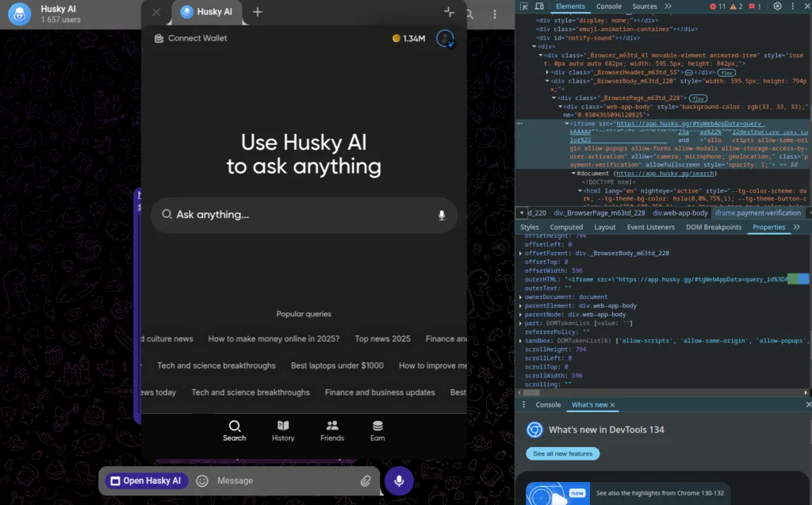Viewport: 812px width, 505px height.
Task: Expand the ownerDocument property
Action: 520,297
